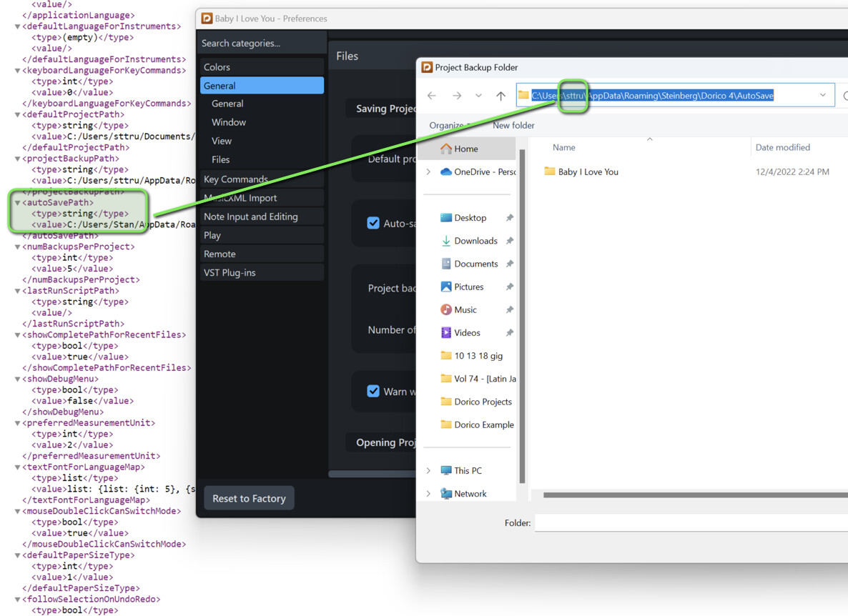This screenshot has height=616, width=848.
Task: Open the Documents quick access folder
Action: click(x=468, y=264)
